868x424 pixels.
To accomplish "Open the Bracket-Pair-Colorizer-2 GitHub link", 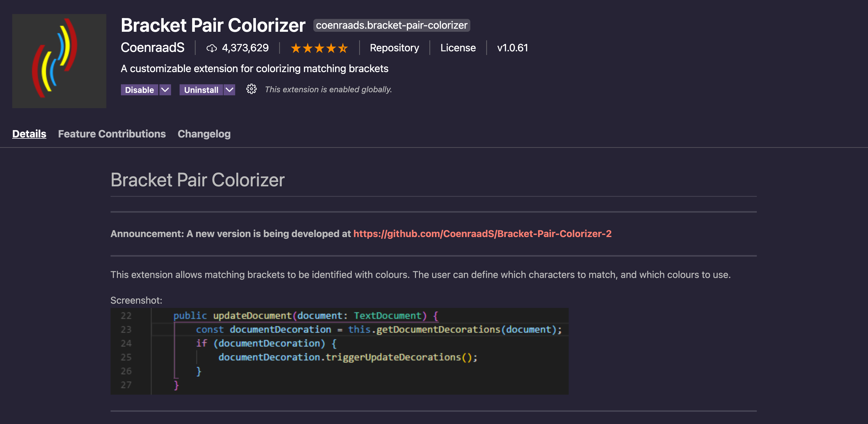I will point(482,234).
